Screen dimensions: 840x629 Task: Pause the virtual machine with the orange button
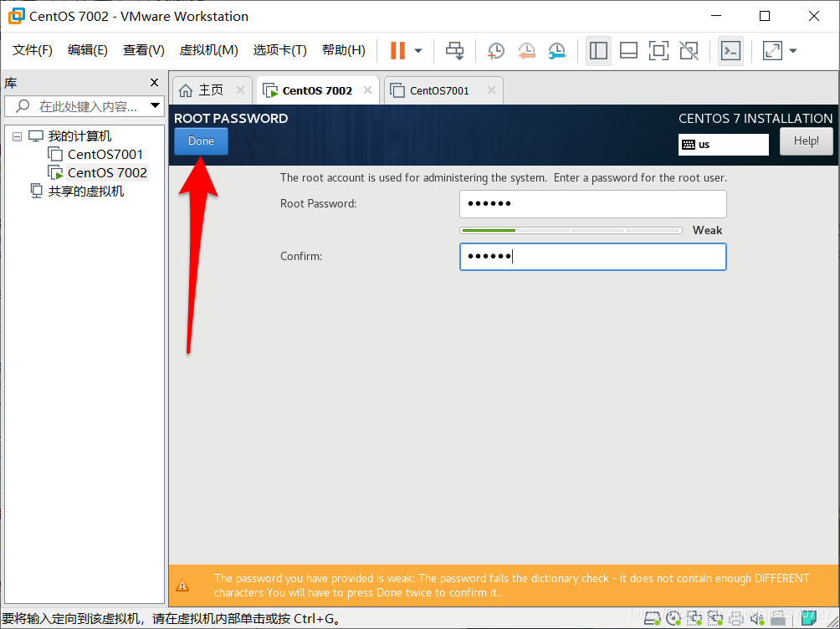coord(397,51)
